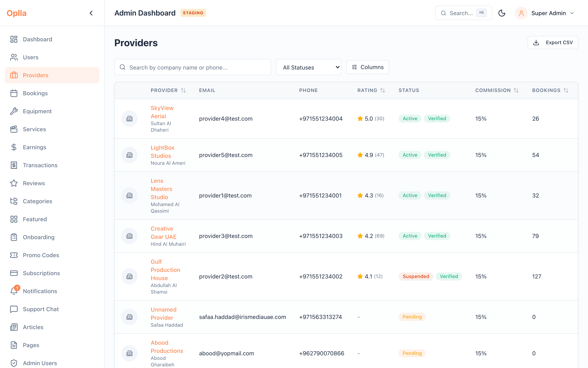Click the Categories tree icon
Image resolution: width=588 pixels, height=368 pixels.
[x=14, y=201]
